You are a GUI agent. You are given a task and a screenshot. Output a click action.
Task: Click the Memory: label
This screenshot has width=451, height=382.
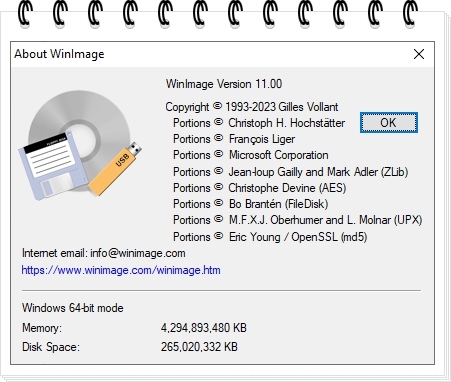42,328
